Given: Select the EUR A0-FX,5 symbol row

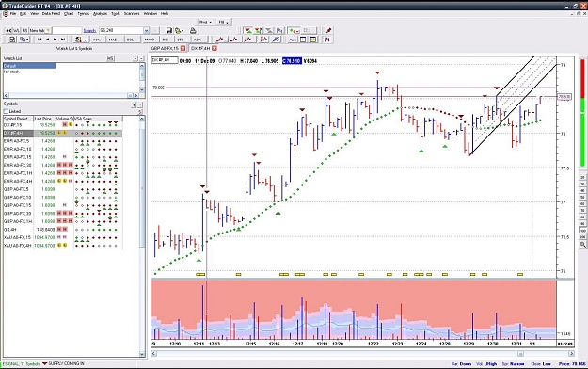Looking at the screenshot, I should click(63, 141).
